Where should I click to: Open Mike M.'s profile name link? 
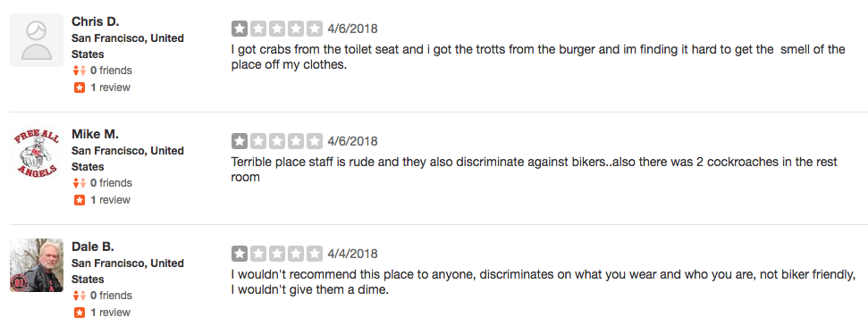click(x=96, y=134)
